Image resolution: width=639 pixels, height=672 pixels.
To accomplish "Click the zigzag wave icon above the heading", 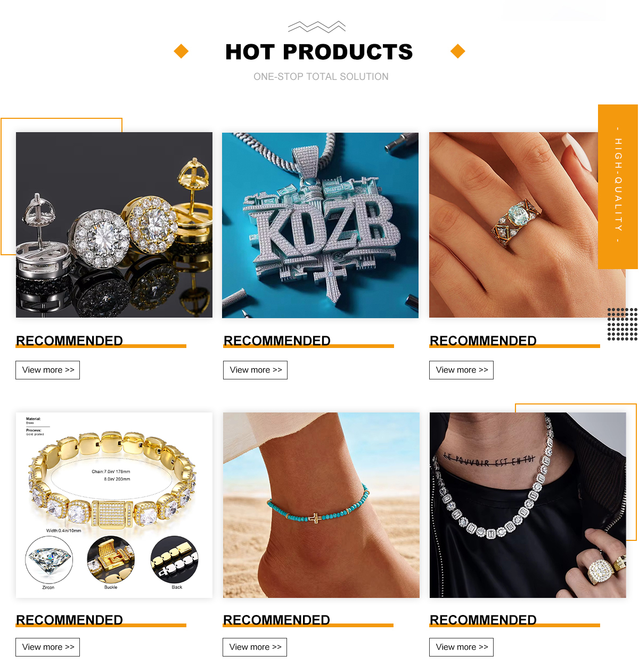I will [317, 27].
